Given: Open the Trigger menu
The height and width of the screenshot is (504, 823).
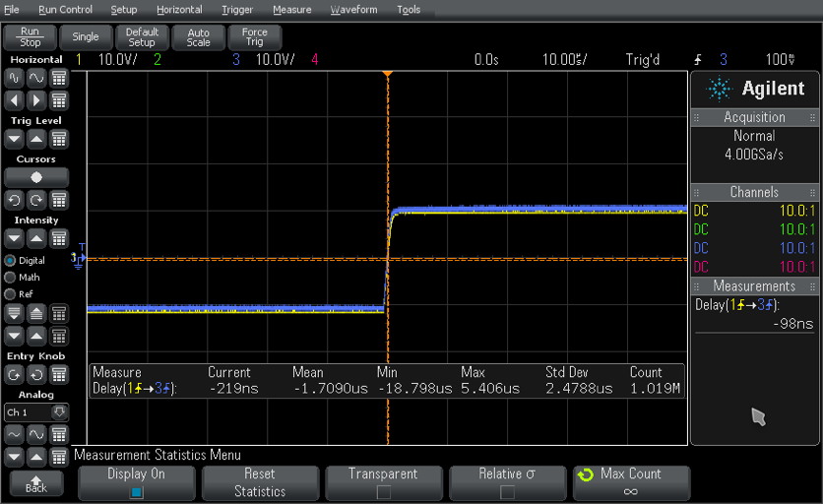Looking at the screenshot, I should (x=236, y=10).
